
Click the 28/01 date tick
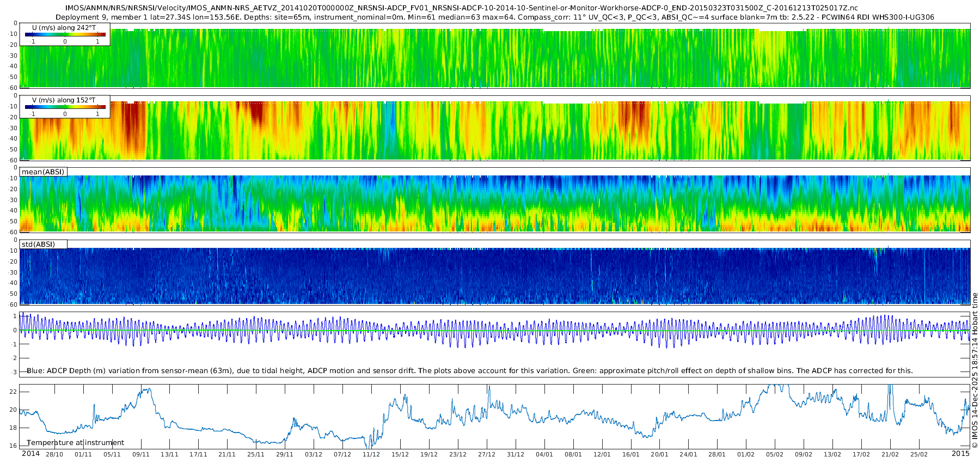pyautogui.click(x=717, y=454)
